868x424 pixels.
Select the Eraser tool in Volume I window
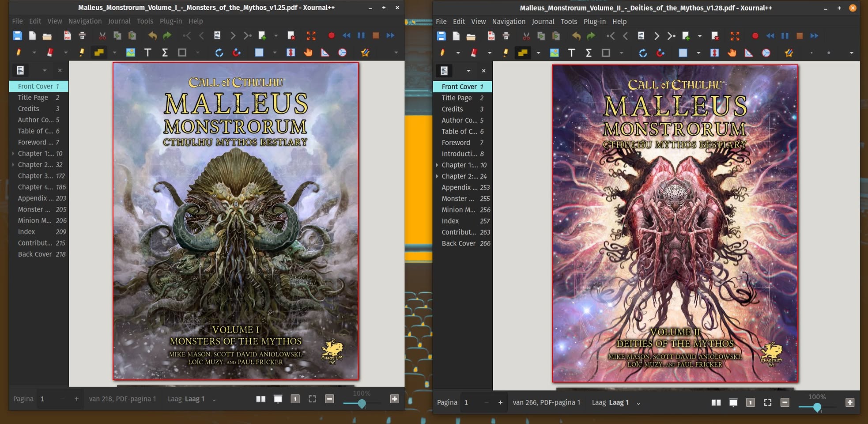point(50,53)
